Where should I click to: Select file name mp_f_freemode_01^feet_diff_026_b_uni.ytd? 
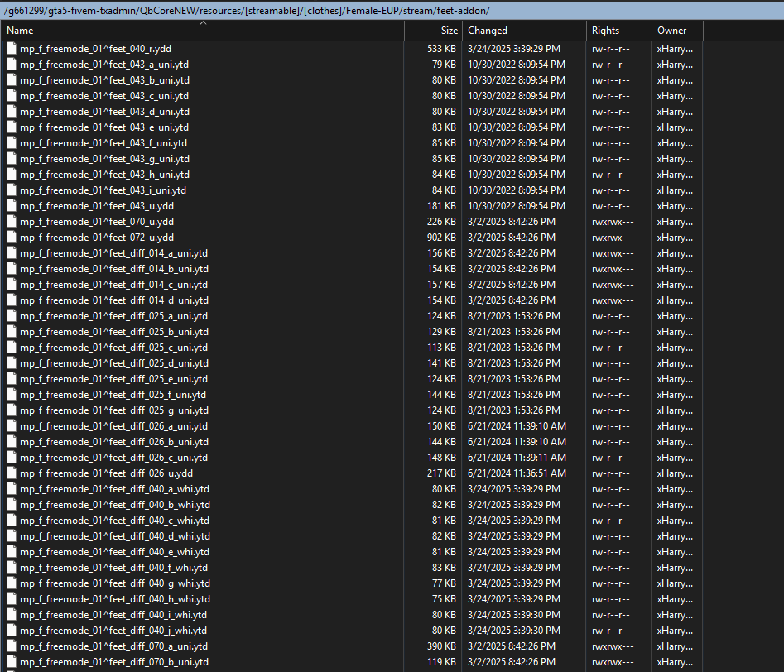pos(114,442)
